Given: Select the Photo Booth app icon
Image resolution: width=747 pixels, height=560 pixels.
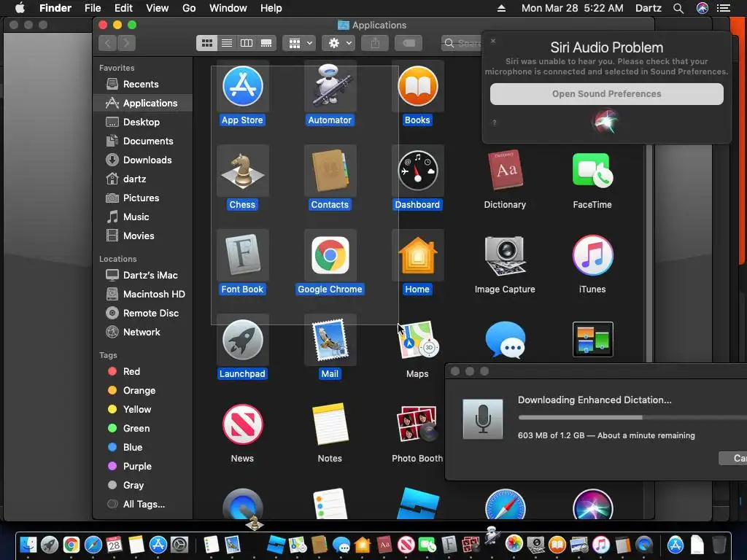Looking at the screenshot, I should 417,424.
